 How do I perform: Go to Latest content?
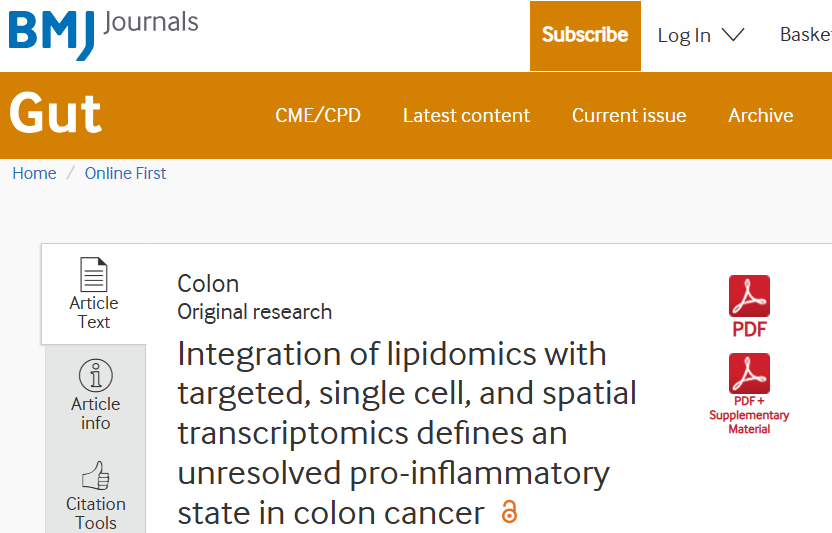point(466,115)
